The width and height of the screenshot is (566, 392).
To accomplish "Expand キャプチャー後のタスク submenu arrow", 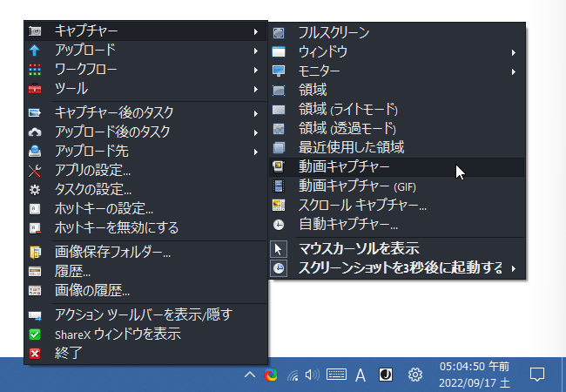I will pyautogui.click(x=255, y=114).
